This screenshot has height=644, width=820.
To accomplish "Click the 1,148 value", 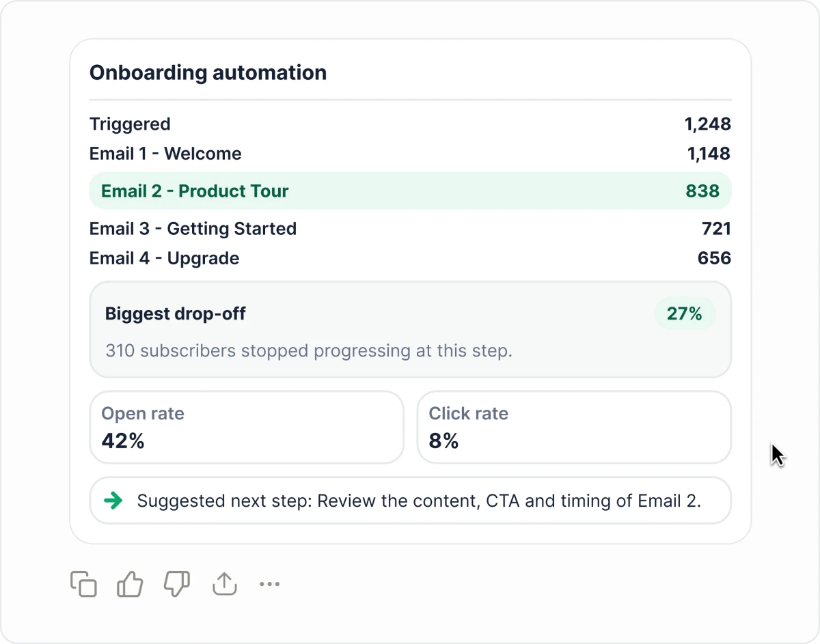I will 709,154.
